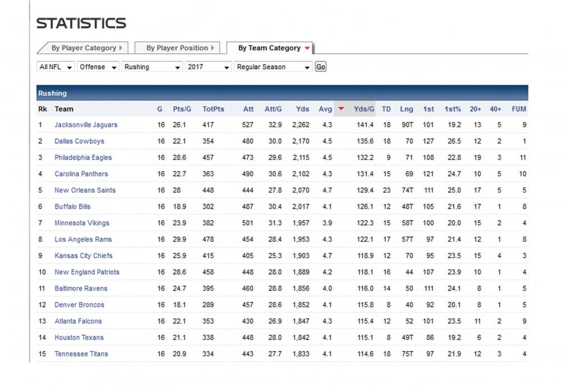Image resolution: width=561 pixels, height=392 pixels.
Task: Sort table by G column header
Action: [159, 109]
